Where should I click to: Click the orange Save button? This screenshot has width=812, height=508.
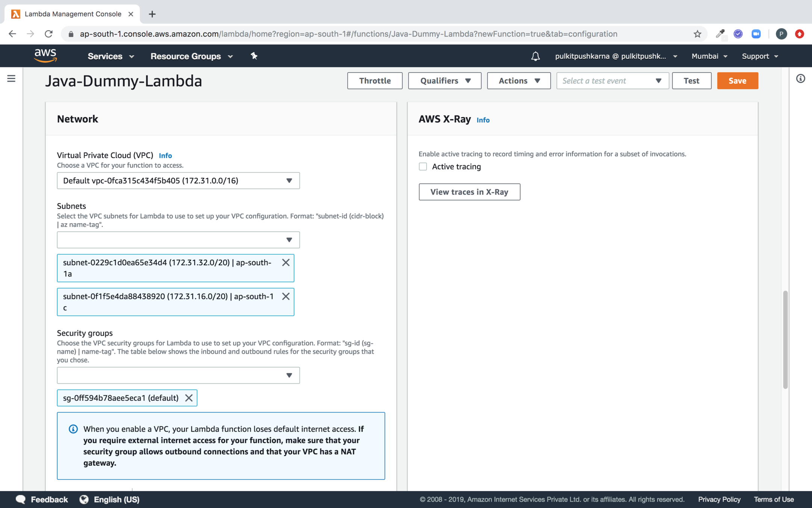point(737,81)
